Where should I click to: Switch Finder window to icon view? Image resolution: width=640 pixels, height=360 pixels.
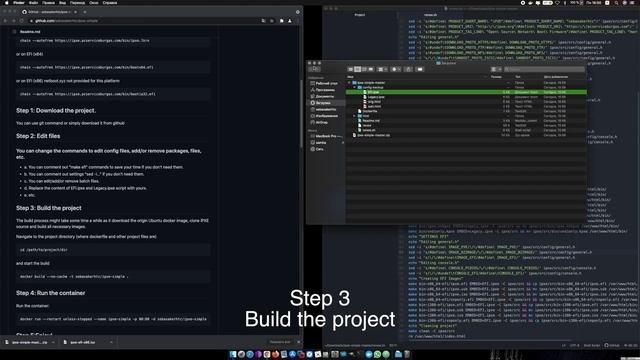[x=351, y=69]
